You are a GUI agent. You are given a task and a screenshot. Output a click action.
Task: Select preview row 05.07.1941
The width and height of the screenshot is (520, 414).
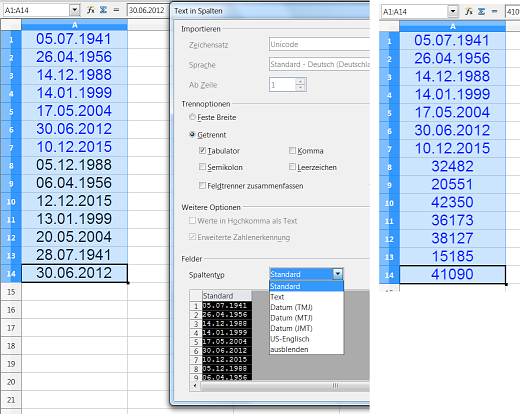pos(227,306)
